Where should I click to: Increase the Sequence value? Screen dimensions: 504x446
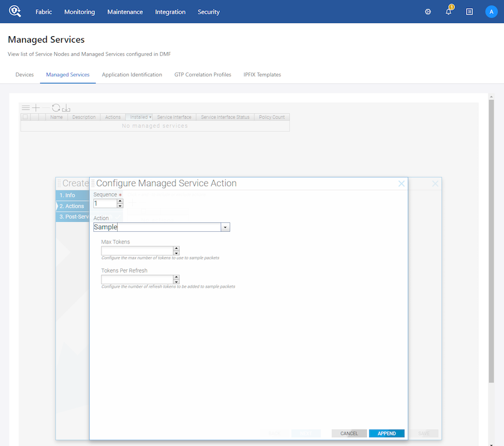120,201
